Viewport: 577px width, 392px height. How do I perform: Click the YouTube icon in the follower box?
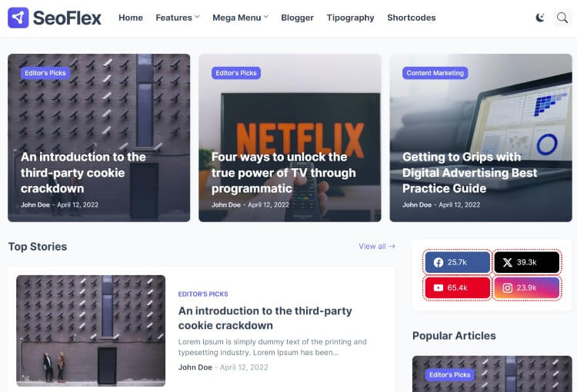click(x=439, y=288)
